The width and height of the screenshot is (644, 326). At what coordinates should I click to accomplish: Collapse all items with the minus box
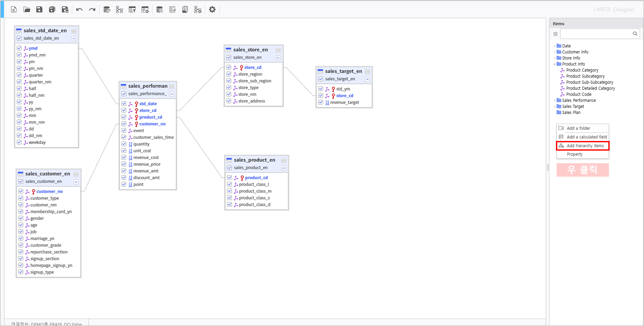click(x=556, y=34)
